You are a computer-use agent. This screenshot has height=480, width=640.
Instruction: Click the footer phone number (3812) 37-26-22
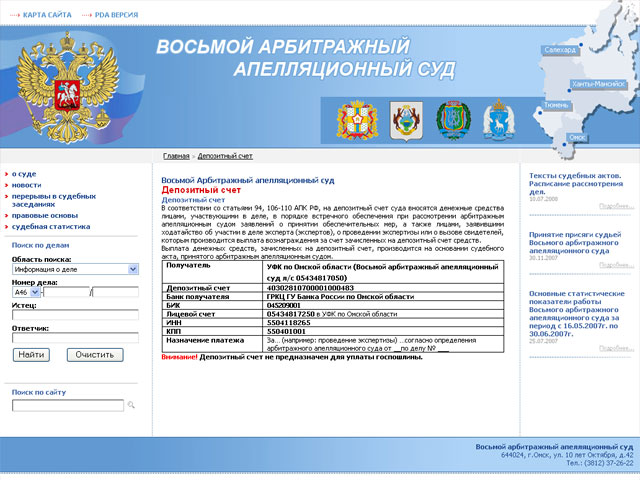click(609, 463)
